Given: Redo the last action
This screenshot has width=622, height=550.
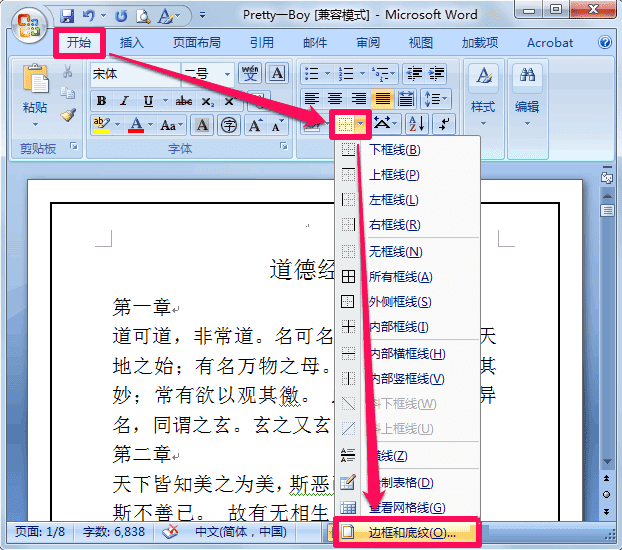Looking at the screenshot, I should point(121,16).
